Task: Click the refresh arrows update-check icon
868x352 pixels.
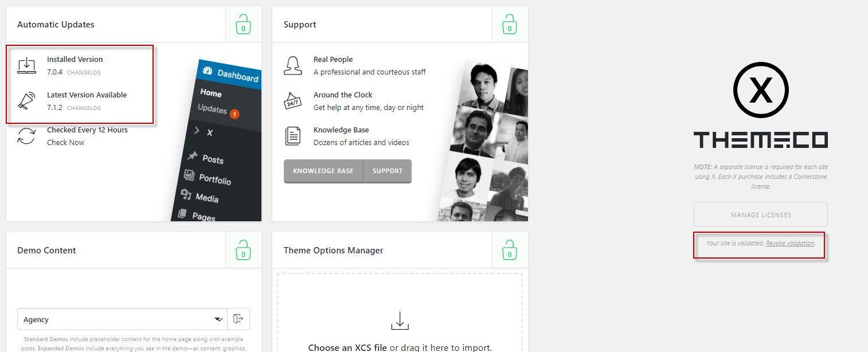Action: [26, 136]
